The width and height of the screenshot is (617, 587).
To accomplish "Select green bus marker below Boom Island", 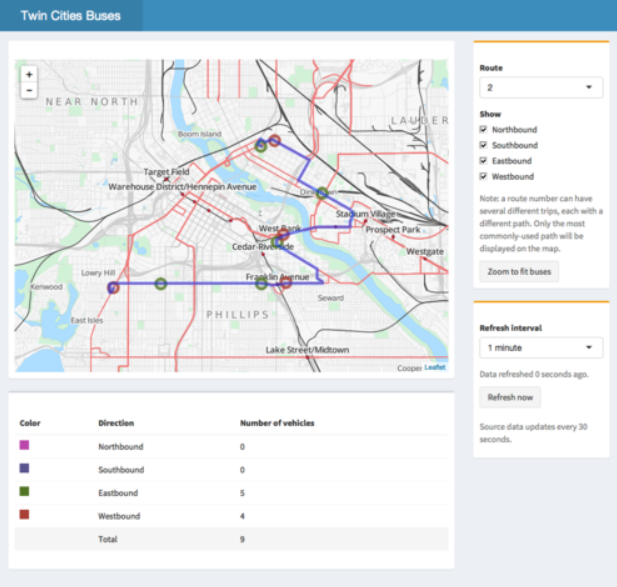I will (x=260, y=145).
